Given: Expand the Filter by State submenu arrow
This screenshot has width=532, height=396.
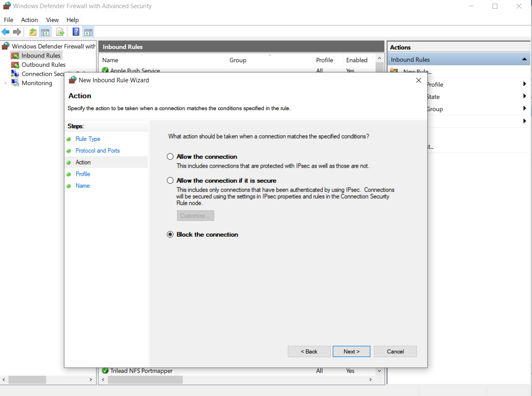Looking at the screenshot, I should 524,97.
